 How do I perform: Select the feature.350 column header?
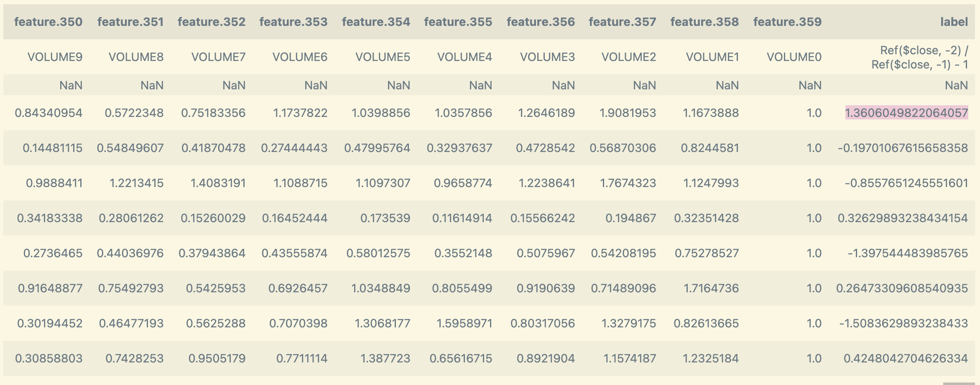pyautogui.click(x=48, y=22)
